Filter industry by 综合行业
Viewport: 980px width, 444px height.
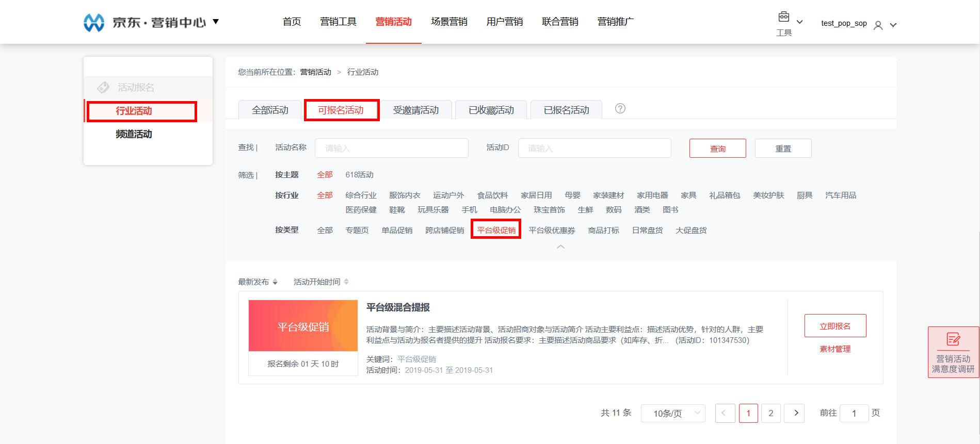(361, 195)
